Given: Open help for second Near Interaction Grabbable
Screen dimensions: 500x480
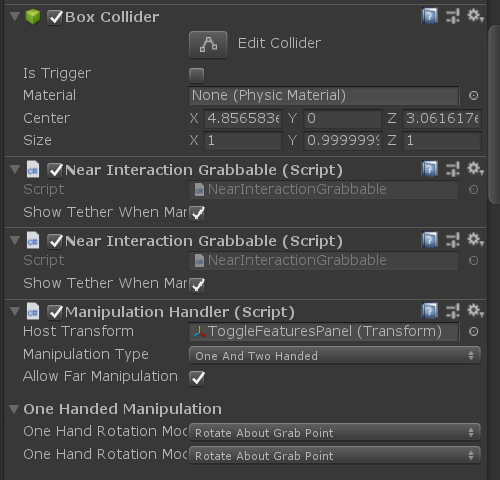Looking at the screenshot, I should 430,240.
